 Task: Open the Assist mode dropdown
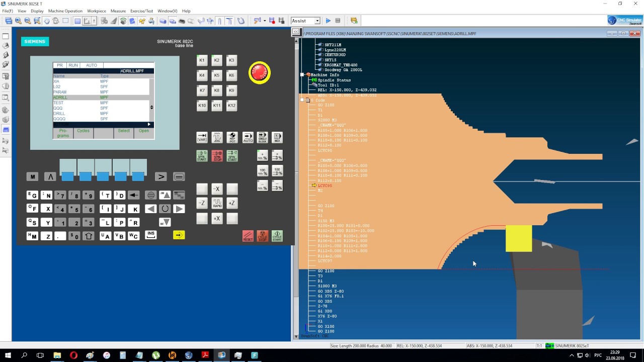pos(317,21)
